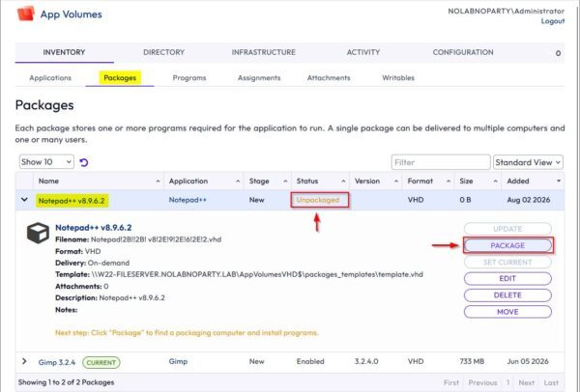This screenshot has width=580, height=392.
Task: Click the 0 B size cell
Action: tap(465, 200)
